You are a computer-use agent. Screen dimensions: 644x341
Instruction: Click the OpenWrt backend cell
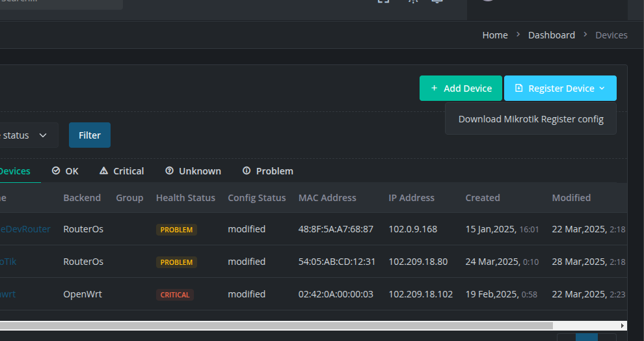(82, 293)
